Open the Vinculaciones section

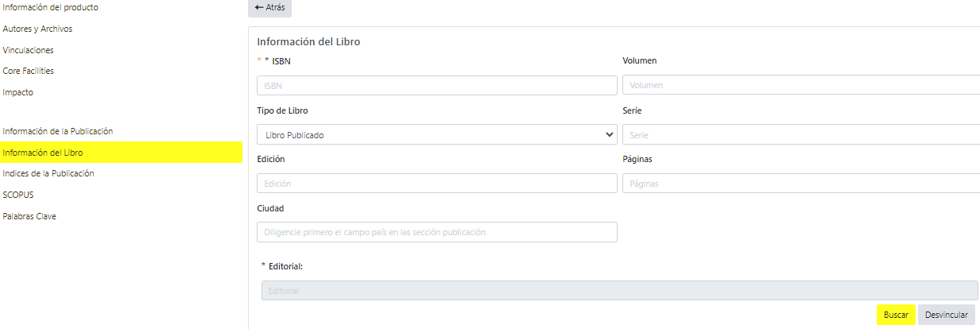[x=29, y=50]
